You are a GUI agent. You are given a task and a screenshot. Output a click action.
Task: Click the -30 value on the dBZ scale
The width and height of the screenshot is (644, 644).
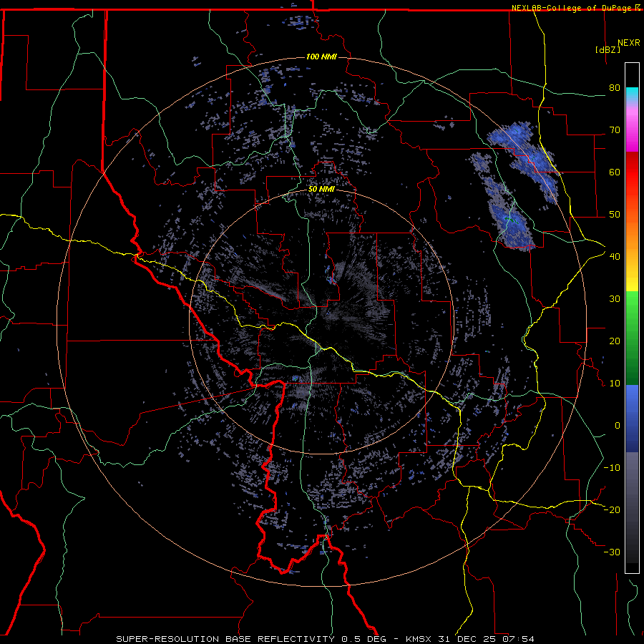coord(612,552)
